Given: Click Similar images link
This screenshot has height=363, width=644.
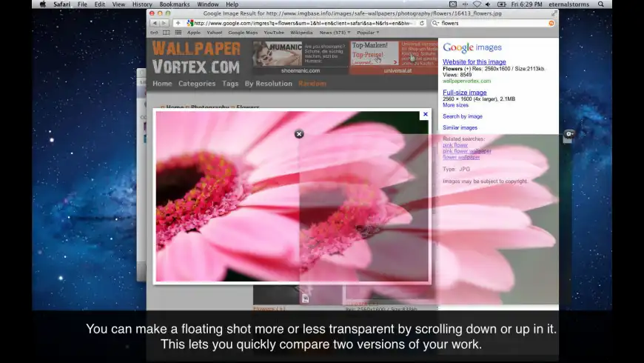Looking at the screenshot, I should pyautogui.click(x=460, y=128).
